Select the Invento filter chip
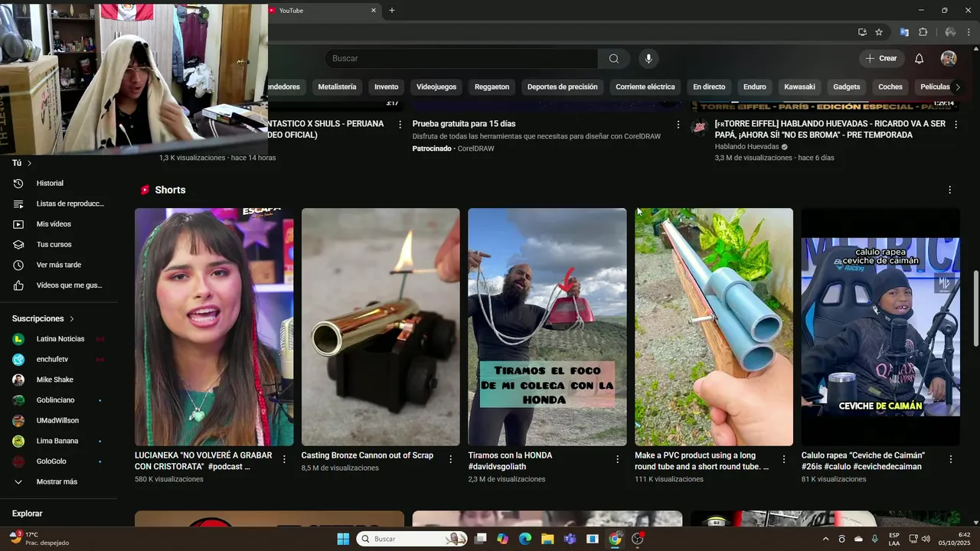The height and width of the screenshot is (551, 980). [x=387, y=87]
